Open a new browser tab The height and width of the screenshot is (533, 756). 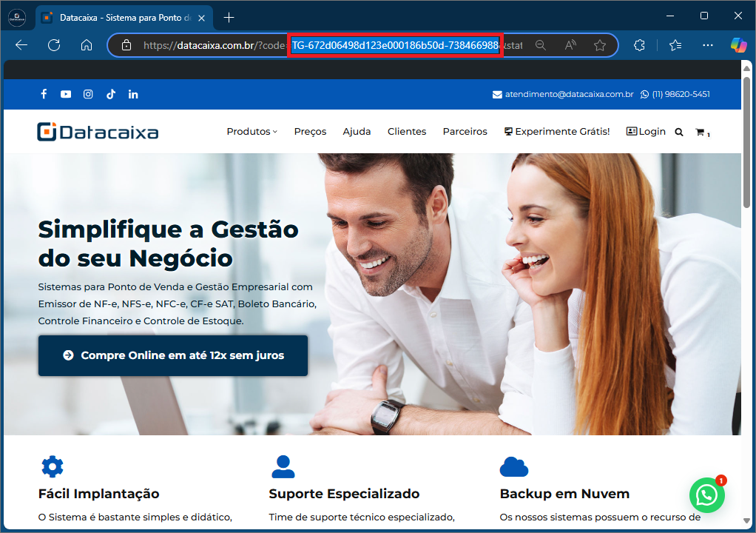(229, 17)
